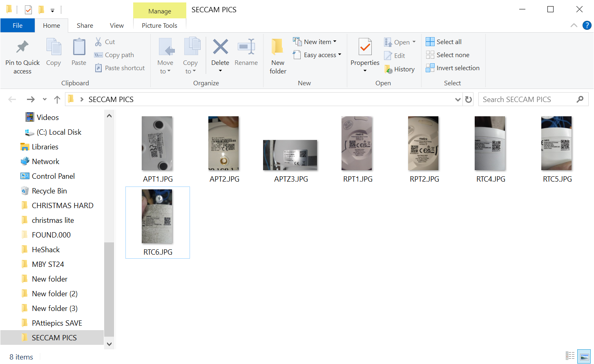Click the Delete X icon
Image resolution: width=594 pixels, height=364 pixels.
coord(220,47)
